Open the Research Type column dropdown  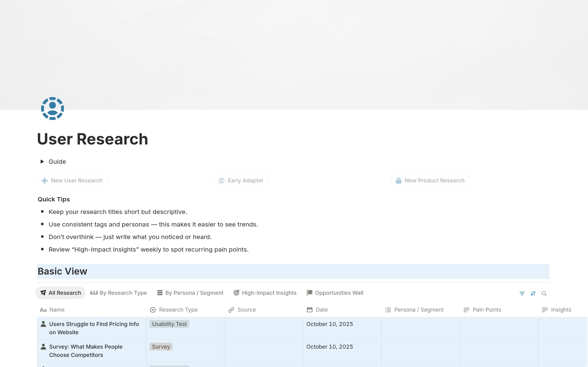click(x=153, y=310)
